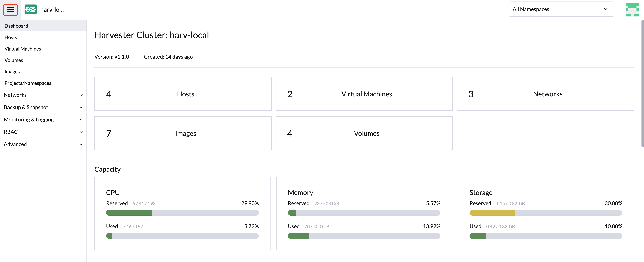
Task: Open Volumes from the sidebar
Action: (14, 60)
